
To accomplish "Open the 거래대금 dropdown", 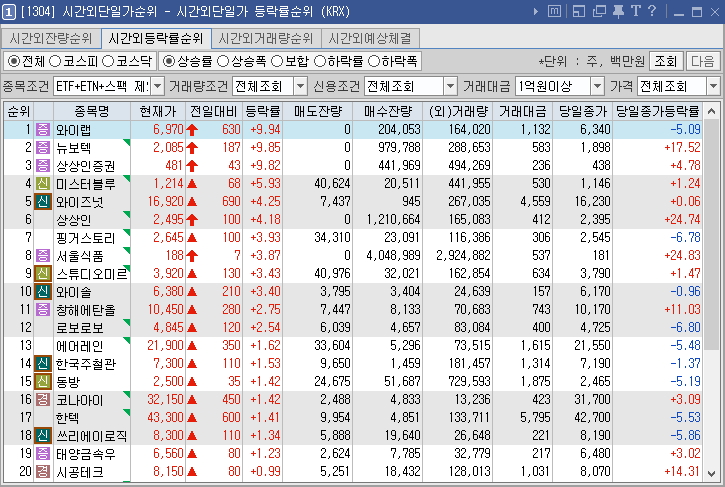I will [597, 86].
